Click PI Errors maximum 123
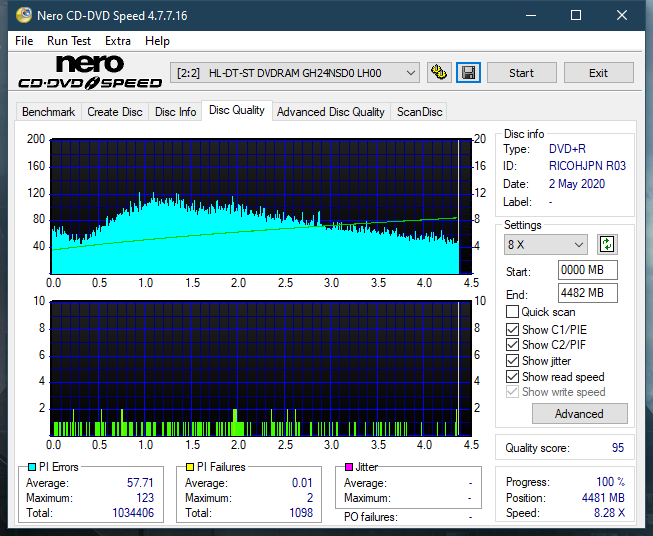Image resolution: width=653 pixels, height=536 pixels. (145, 498)
